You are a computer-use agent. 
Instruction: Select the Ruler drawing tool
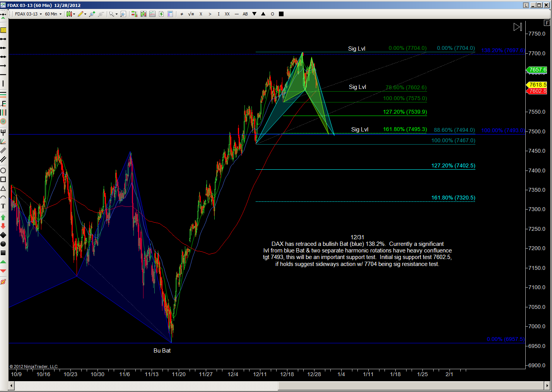[3, 30]
